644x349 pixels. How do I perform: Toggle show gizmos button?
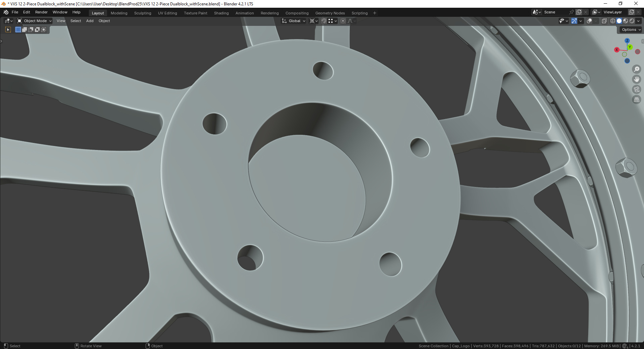tap(574, 21)
